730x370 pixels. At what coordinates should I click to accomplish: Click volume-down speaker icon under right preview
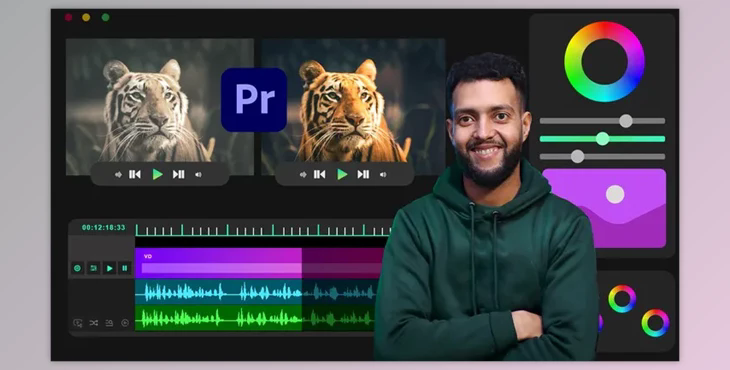303,175
